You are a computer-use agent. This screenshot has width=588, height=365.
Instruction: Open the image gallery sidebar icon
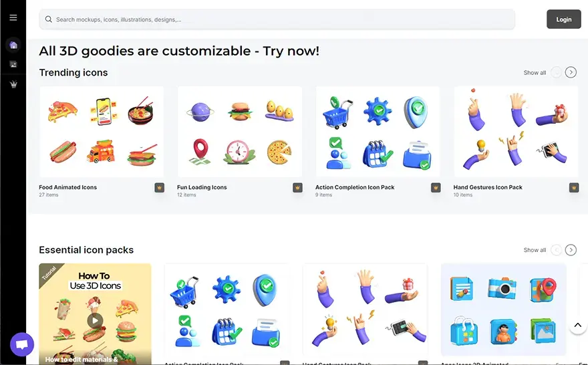[x=13, y=65]
